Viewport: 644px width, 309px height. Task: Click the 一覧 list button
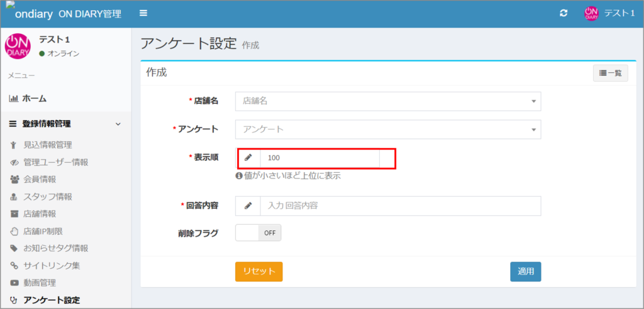point(610,73)
